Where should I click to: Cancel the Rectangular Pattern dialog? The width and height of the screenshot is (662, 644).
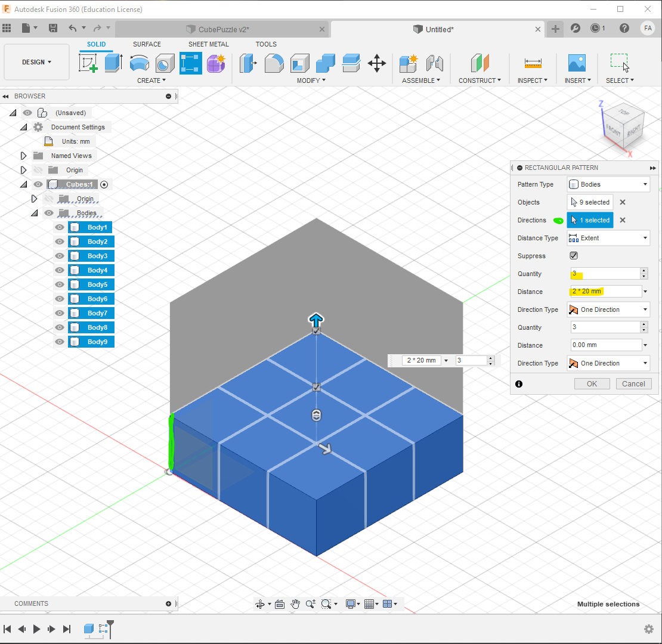[x=633, y=383]
